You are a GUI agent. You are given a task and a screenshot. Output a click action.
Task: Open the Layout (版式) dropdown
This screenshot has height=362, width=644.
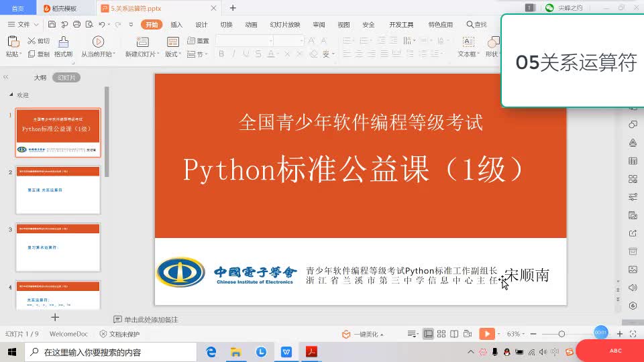click(x=173, y=54)
